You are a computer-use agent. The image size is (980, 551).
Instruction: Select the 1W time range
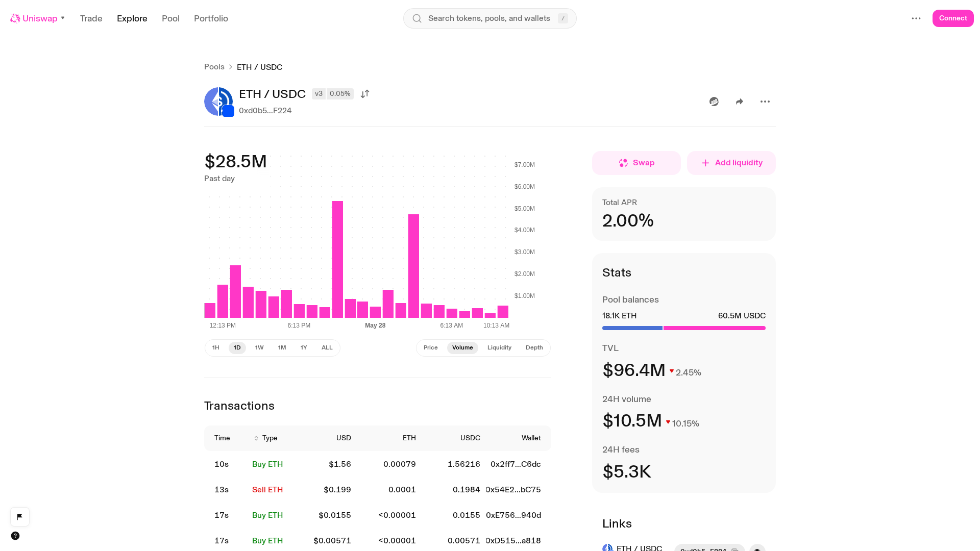(x=259, y=348)
